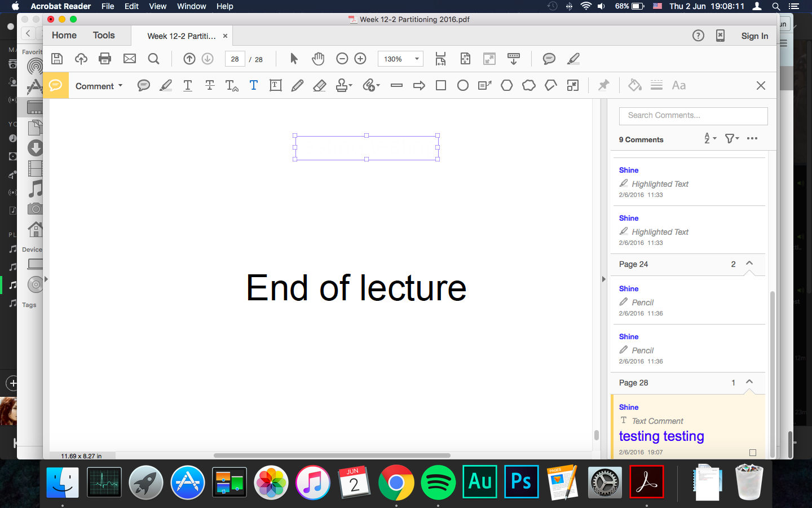This screenshot has height=508, width=812.
Task: Pick the Pencil drawing tool
Action: (298, 86)
